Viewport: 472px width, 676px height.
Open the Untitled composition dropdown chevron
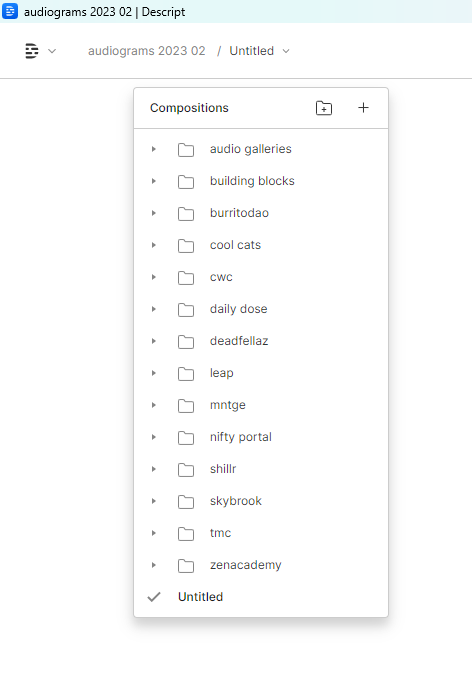tap(286, 51)
